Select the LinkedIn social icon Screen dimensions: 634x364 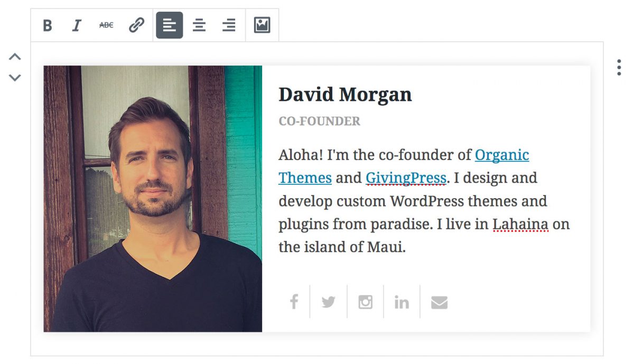(x=402, y=302)
